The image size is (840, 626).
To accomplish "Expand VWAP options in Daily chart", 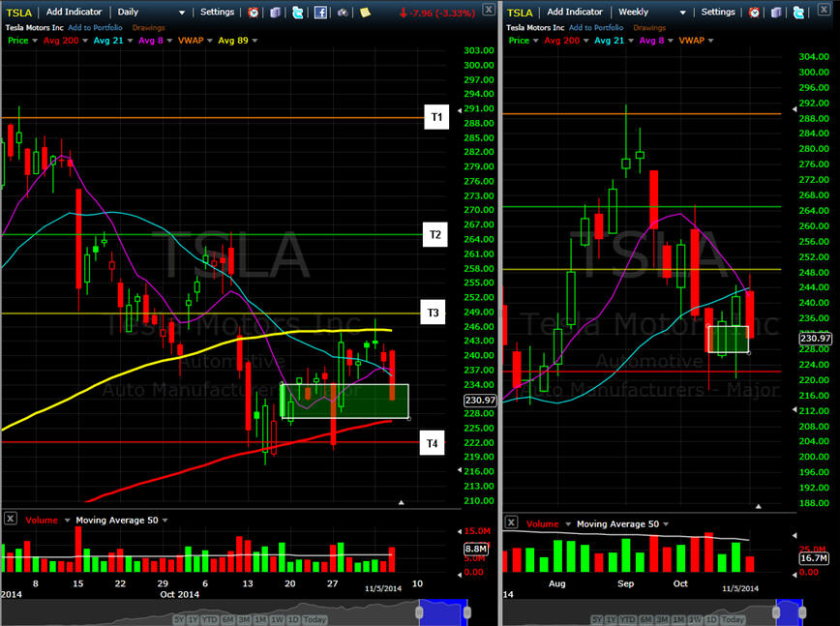I will [x=209, y=41].
